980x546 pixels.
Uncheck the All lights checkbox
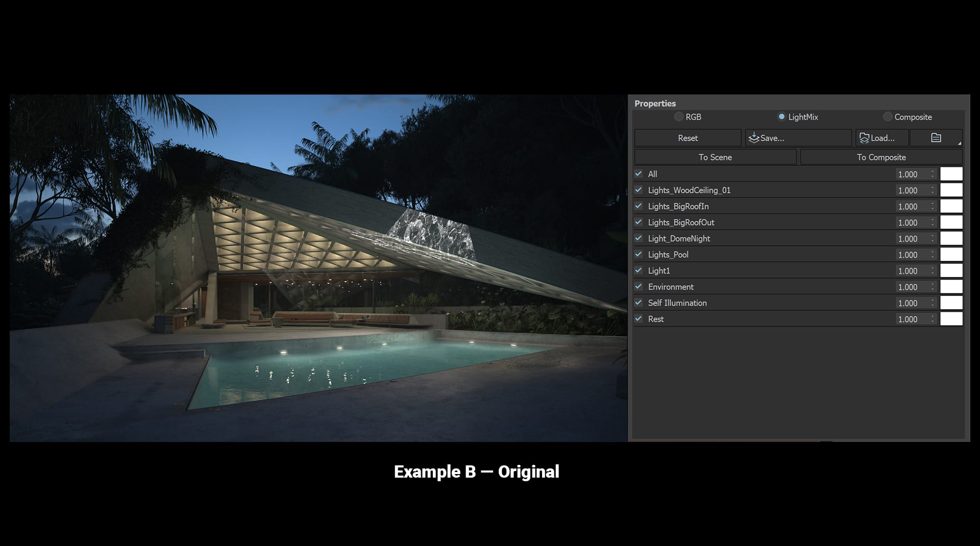click(639, 174)
